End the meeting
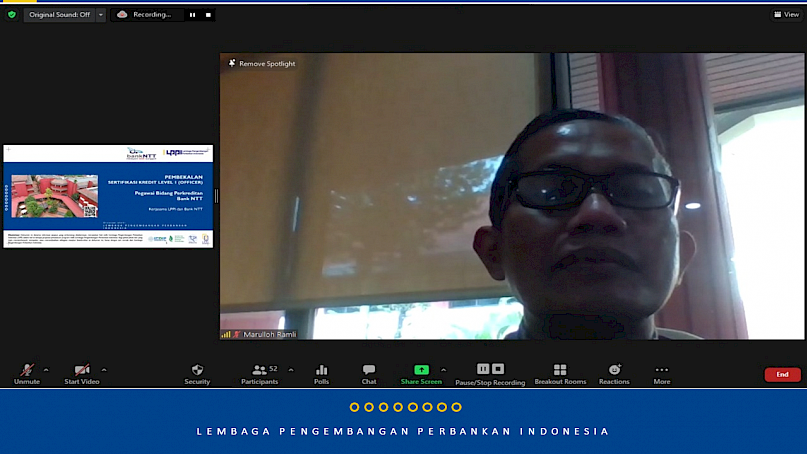This screenshot has width=807, height=454. coord(782,374)
